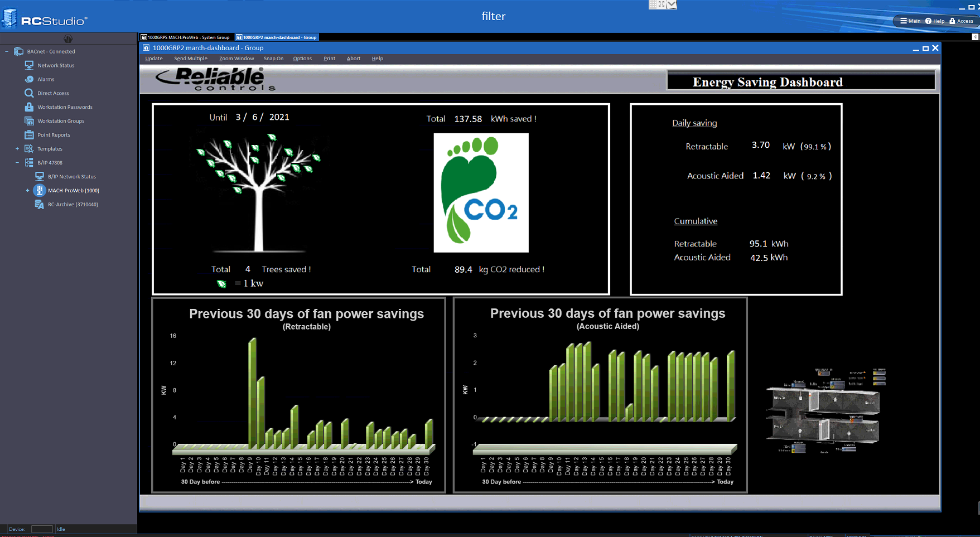
Task: Collapse the B/IP 47808 tree node
Action: pos(17,163)
